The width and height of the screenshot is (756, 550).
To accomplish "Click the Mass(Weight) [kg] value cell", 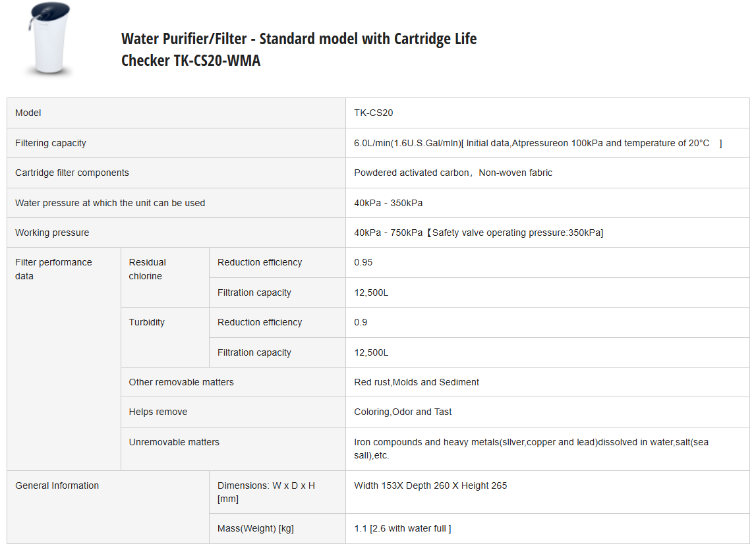I will tap(402, 528).
